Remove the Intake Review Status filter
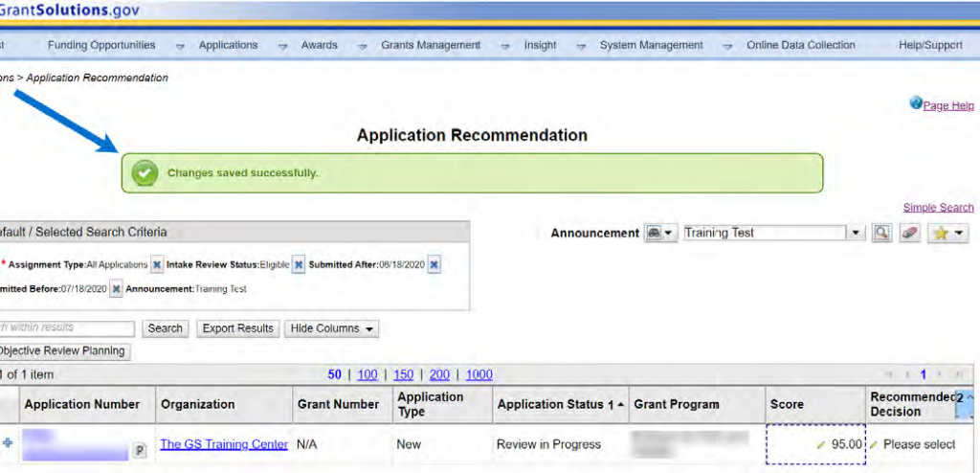 [298, 264]
